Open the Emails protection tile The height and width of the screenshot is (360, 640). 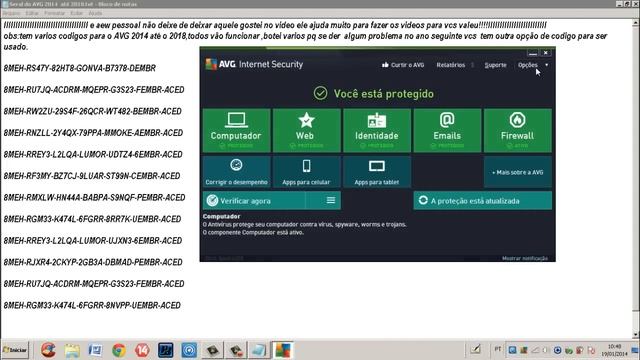(447, 130)
